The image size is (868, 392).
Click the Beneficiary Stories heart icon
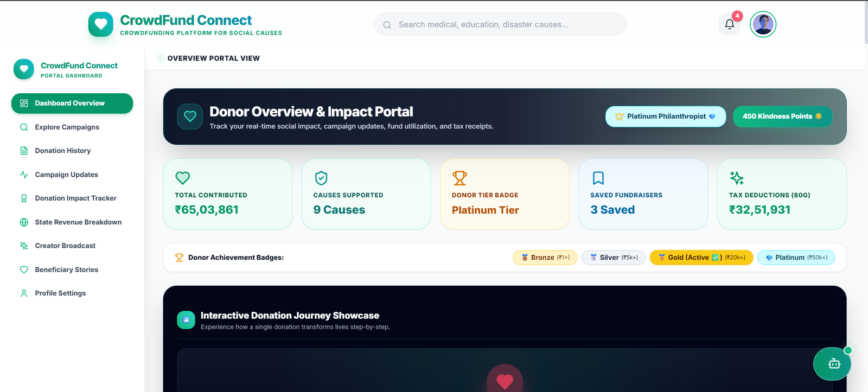[x=24, y=269]
